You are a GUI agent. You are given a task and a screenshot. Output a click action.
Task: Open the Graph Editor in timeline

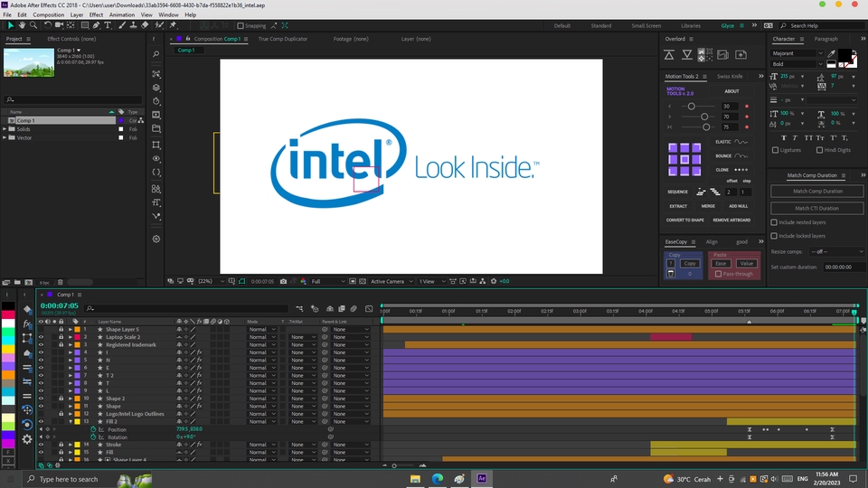[369, 309]
